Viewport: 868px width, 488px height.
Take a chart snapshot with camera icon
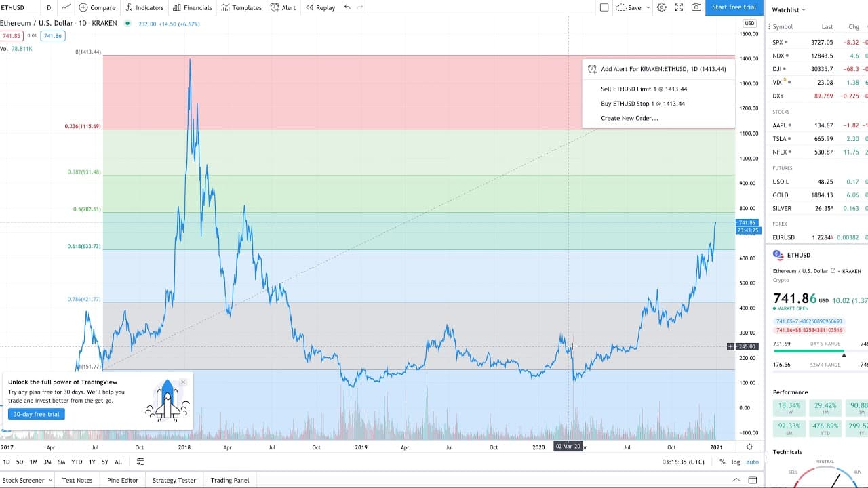click(x=696, y=7)
